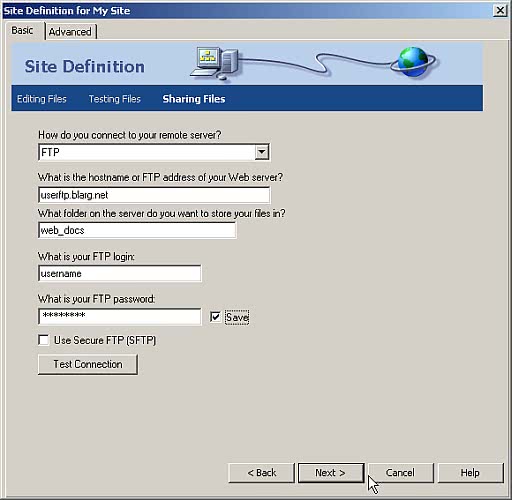Click the Test Connection button
Screen dimensions: 512x500
tap(88, 364)
